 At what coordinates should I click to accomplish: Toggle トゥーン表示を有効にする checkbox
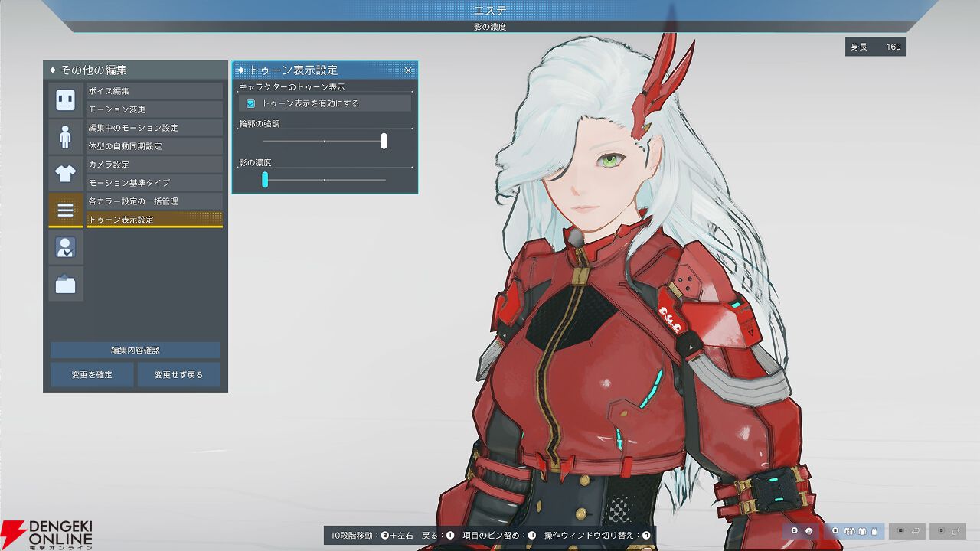coord(250,103)
